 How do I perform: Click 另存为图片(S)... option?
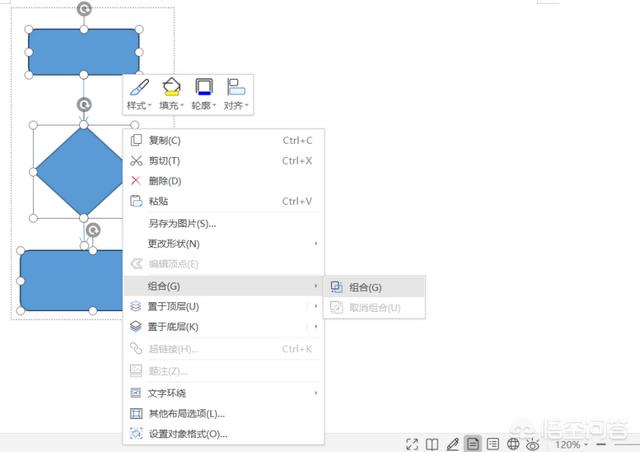coord(182,223)
